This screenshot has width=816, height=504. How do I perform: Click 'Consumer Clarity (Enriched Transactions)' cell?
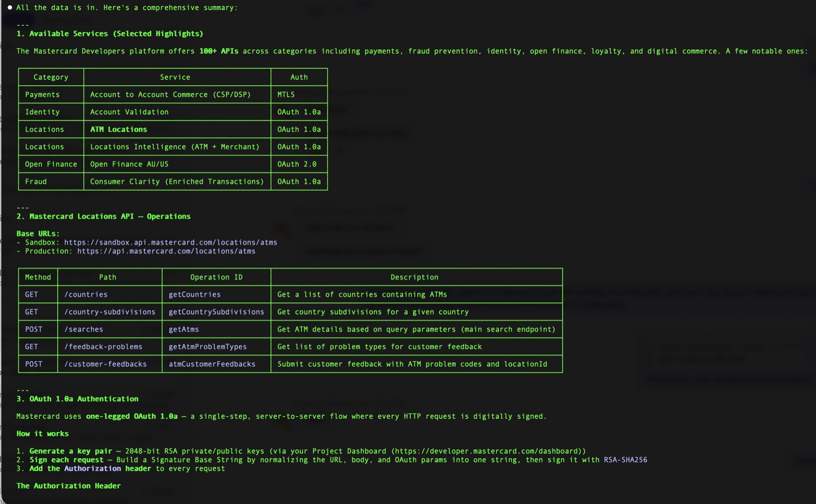[177, 181]
